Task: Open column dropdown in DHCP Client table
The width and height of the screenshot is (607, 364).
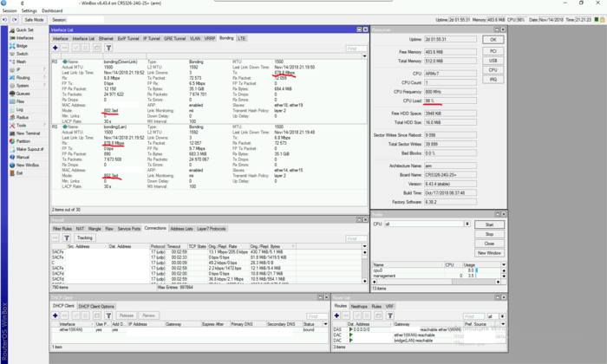Action: [x=325, y=324]
